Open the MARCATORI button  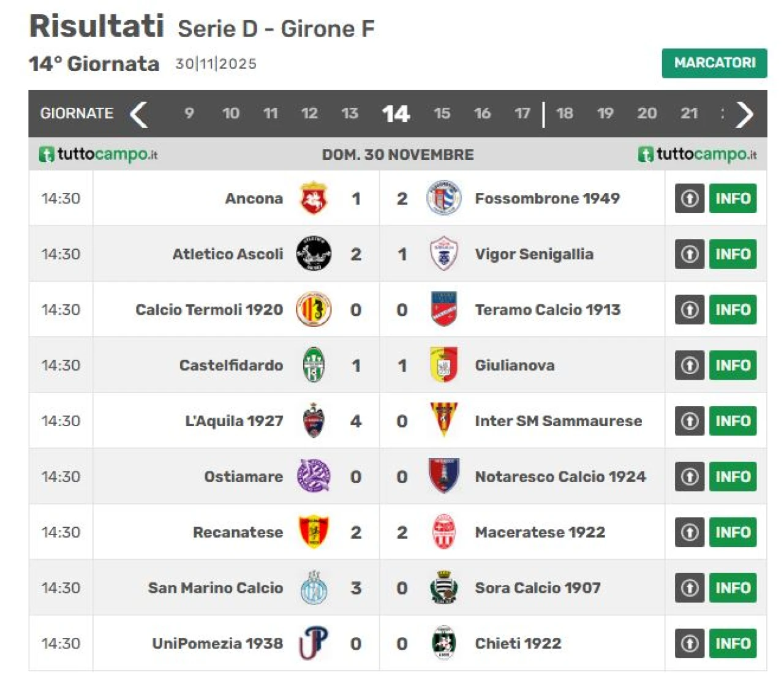point(714,63)
